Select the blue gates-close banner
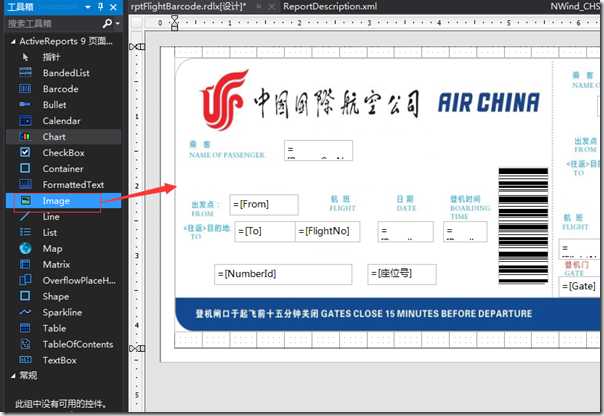604x416 pixels. coord(389,314)
